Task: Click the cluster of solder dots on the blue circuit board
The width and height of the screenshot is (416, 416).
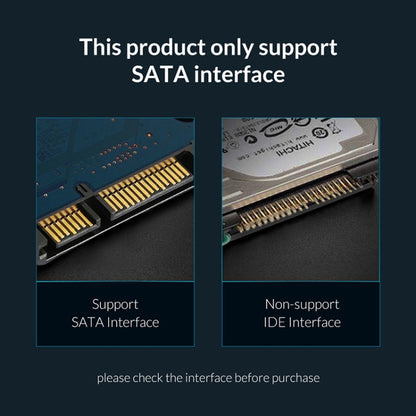Action: (119, 154)
